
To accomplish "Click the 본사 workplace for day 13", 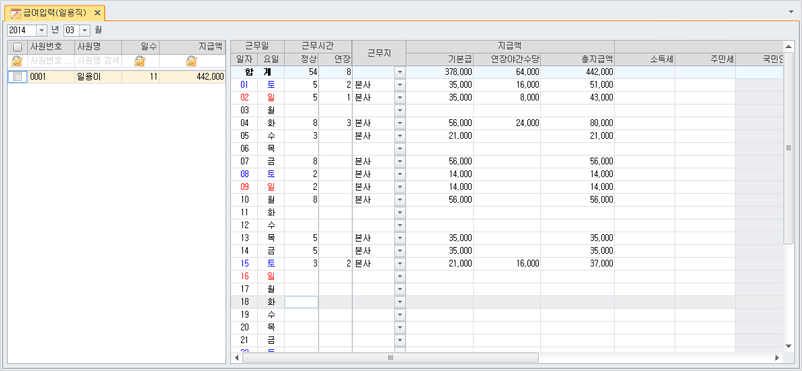I will point(363,238).
